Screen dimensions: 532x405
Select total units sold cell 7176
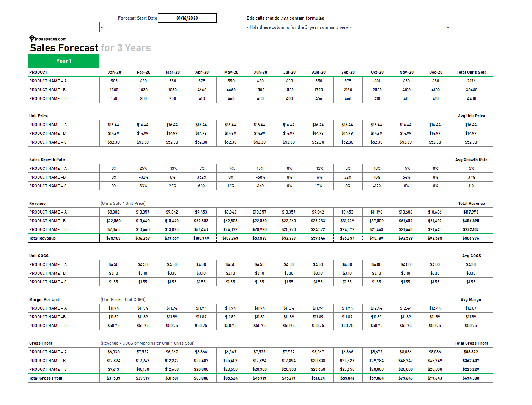tap(471, 81)
